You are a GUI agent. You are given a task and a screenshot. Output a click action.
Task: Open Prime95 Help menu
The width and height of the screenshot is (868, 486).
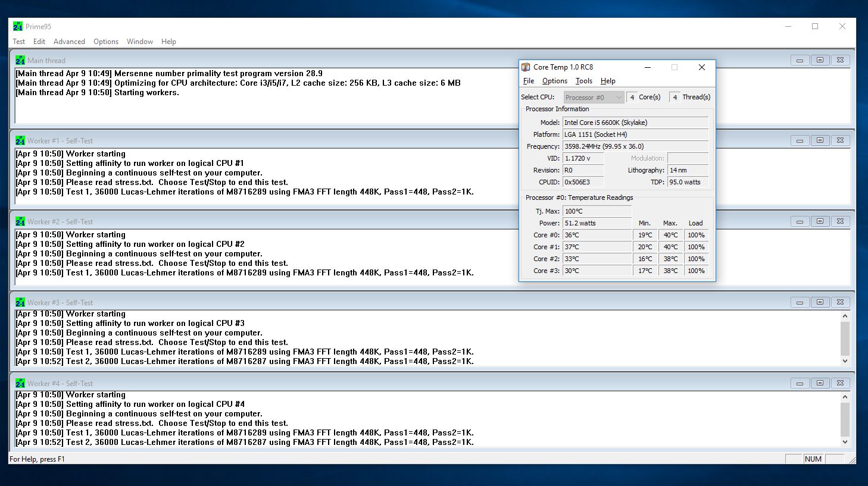168,42
